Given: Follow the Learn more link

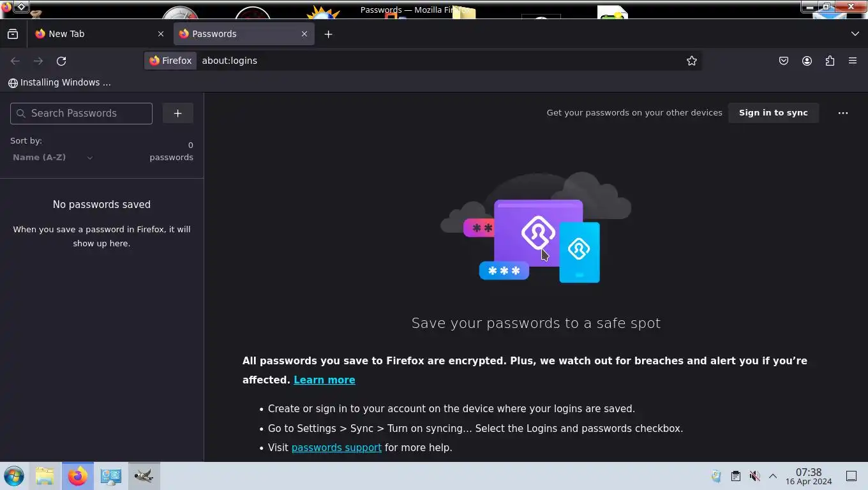Looking at the screenshot, I should [x=324, y=380].
